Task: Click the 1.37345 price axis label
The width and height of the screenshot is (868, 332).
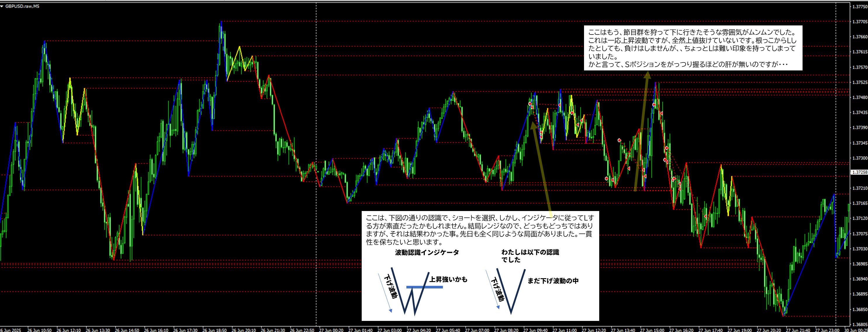Action: coord(860,143)
